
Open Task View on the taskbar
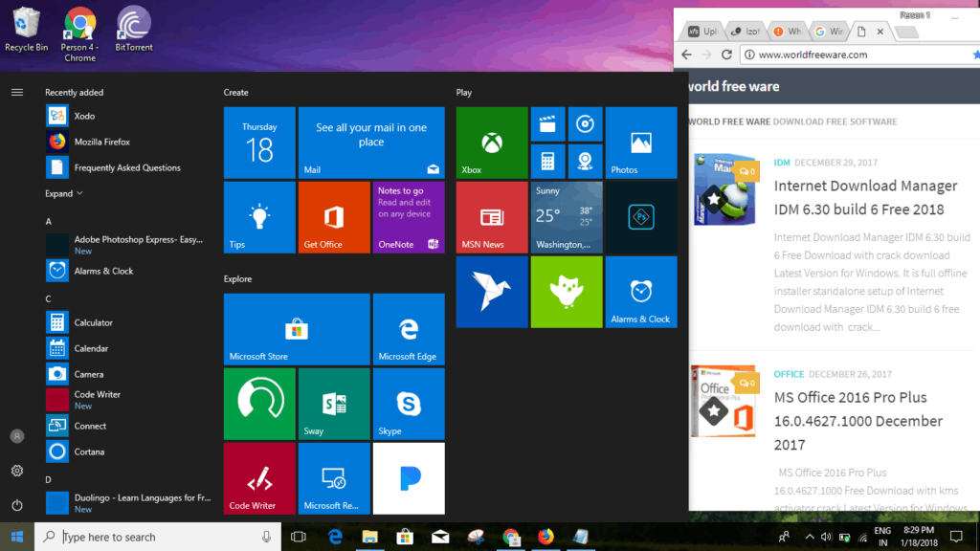299,537
